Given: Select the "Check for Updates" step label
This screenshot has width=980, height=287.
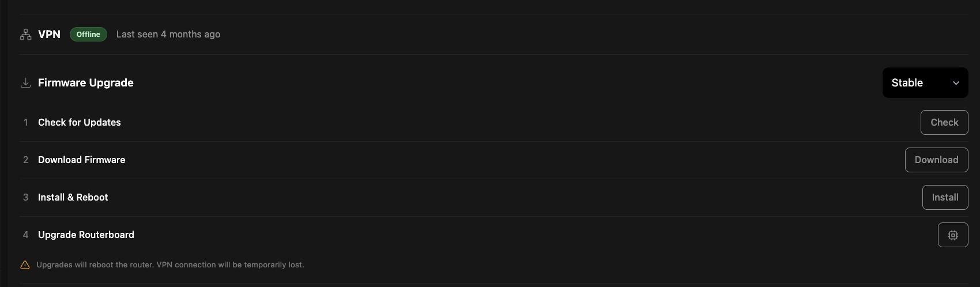Looking at the screenshot, I should click(x=80, y=123).
